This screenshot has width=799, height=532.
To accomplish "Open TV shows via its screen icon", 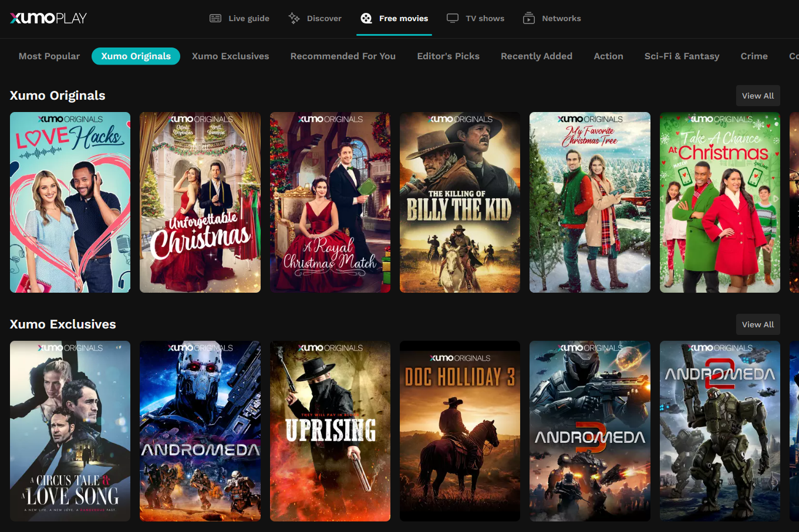I will point(452,18).
